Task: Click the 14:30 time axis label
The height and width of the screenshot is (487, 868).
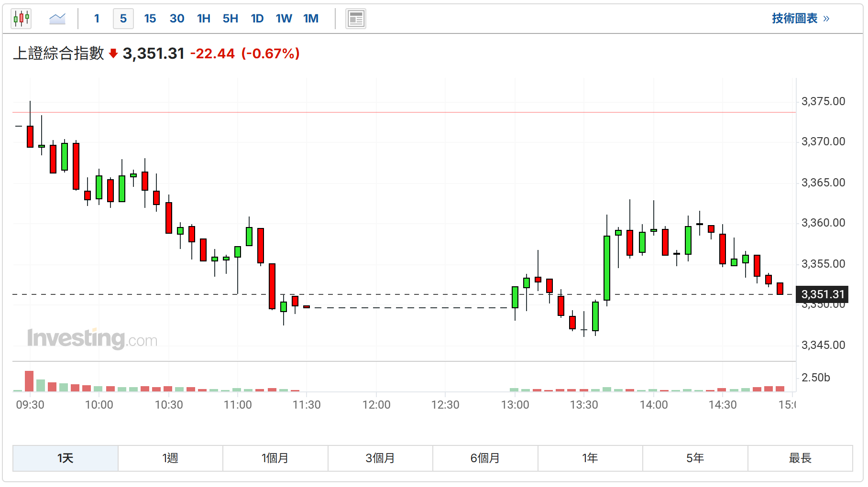Action: click(x=723, y=405)
